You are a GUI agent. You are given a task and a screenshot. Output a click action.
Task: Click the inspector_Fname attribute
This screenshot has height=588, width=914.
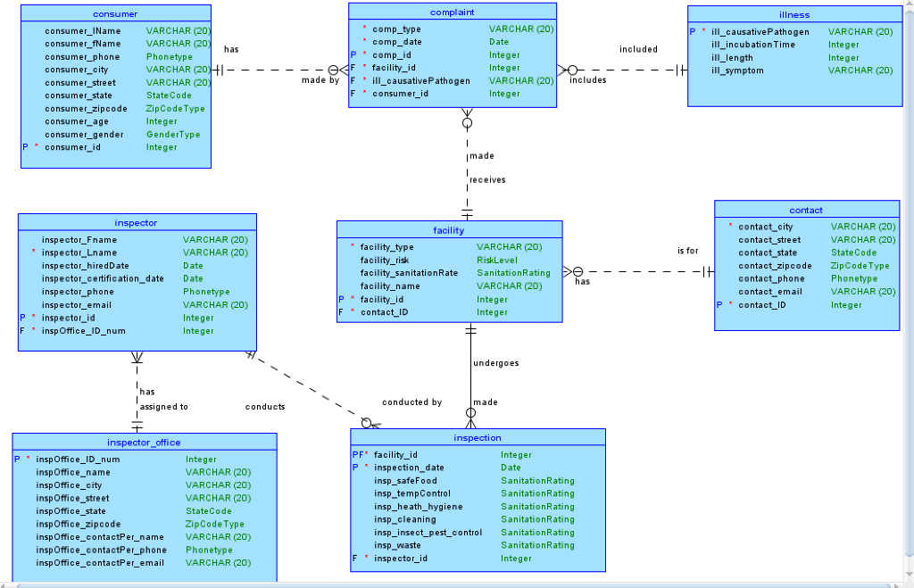(79, 240)
